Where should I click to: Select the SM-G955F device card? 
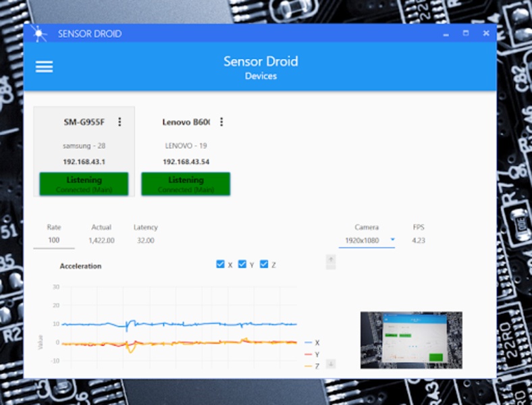(84, 151)
